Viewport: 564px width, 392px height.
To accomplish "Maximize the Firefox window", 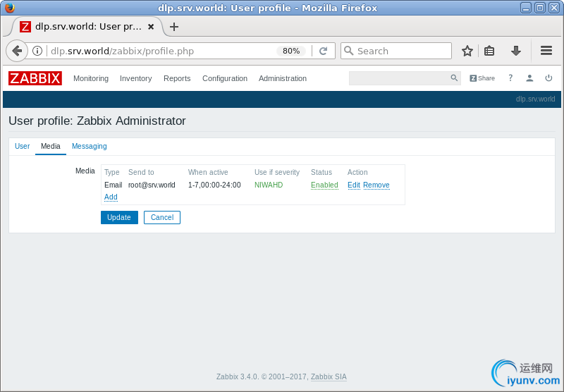I will click(540, 8).
